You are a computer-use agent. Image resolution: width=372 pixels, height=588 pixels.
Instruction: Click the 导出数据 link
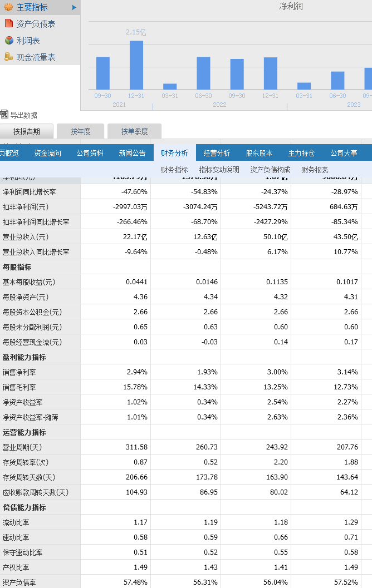pyautogui.click(x=23, y=115)
